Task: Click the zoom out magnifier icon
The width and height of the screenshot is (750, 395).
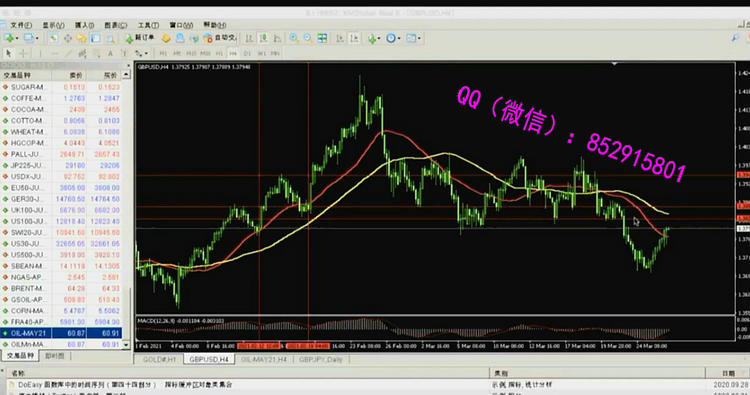Action: coord(308,38)
